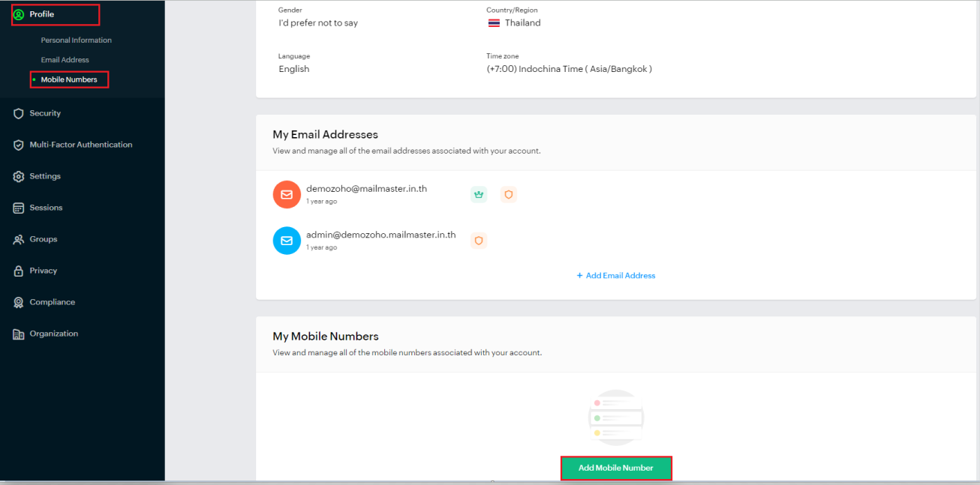980x485 pixels.
Task: Click the blue envelope avatar icon
Action: coord(287,241)
